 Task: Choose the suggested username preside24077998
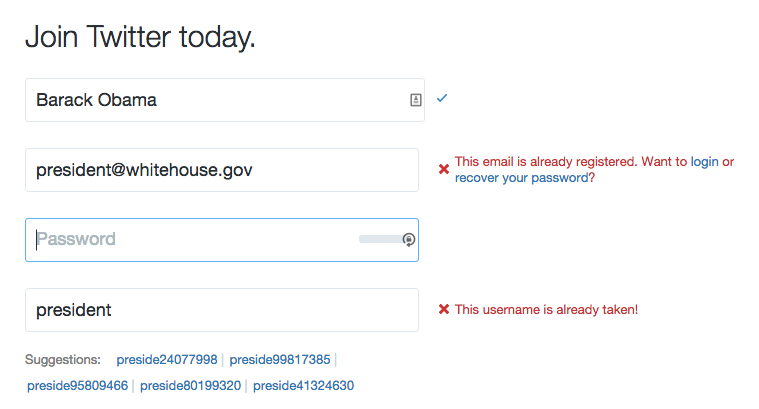[x=167, y=359]
